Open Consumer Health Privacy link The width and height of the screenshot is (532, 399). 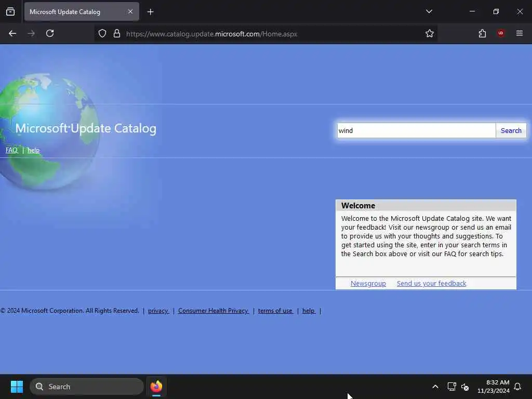pyautogui.click(x=214, y=311)
